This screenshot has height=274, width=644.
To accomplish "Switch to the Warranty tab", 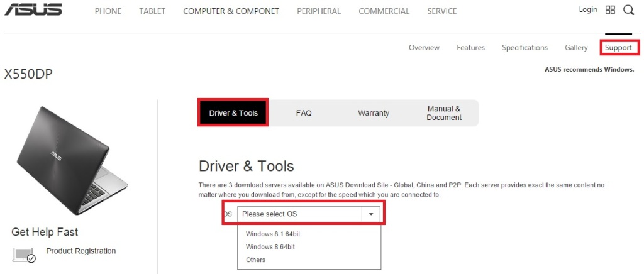I will 374,112.
